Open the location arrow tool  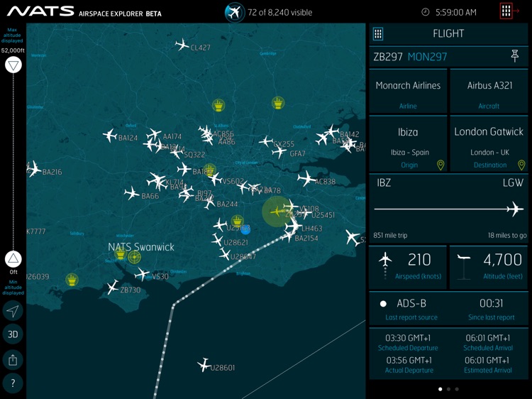[13, 311]
